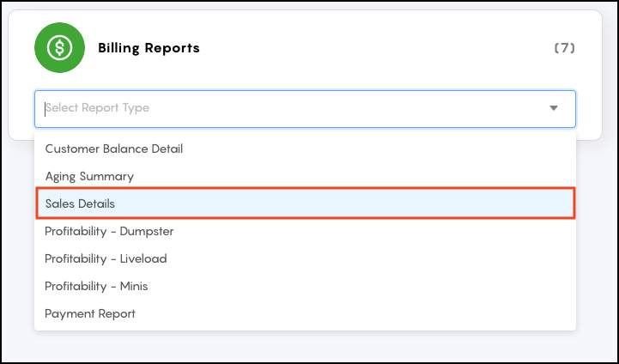The image size is (619, 364).
Task: Click the dollar symbol inside the green circle
Action: pos(59,48)
